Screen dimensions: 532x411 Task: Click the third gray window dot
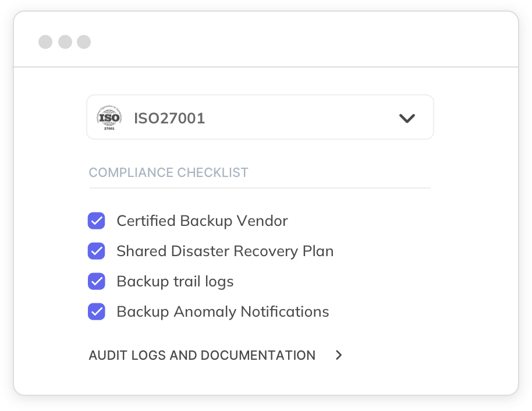pyautogui.click(x=84, y=42)
